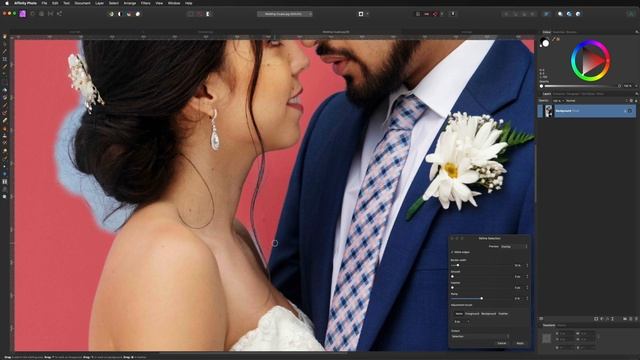Image resolution: width=640 pixels, height=360 pixels.
Task: Adjust the Opacity slider in the Colour panel
Action: (x=580, y=86)
